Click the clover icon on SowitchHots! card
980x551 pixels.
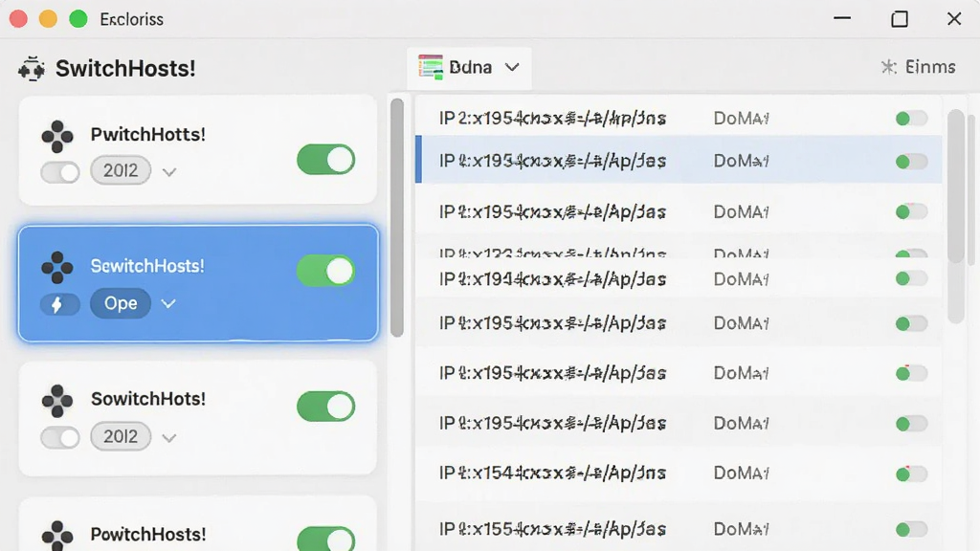point(56,401)
